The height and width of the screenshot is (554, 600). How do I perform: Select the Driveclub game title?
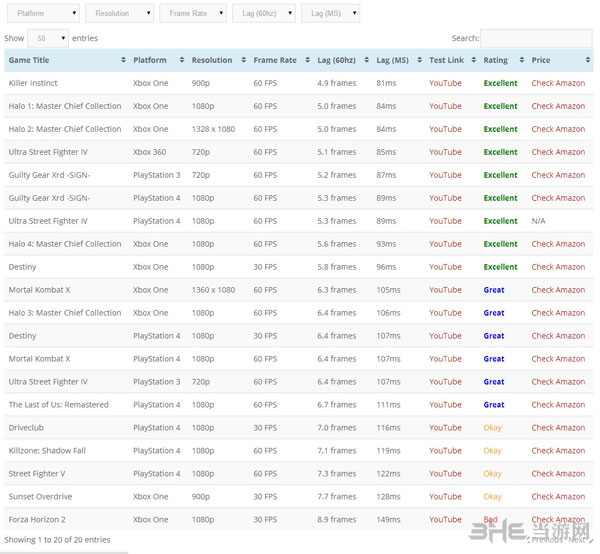[x=26, y=427]
